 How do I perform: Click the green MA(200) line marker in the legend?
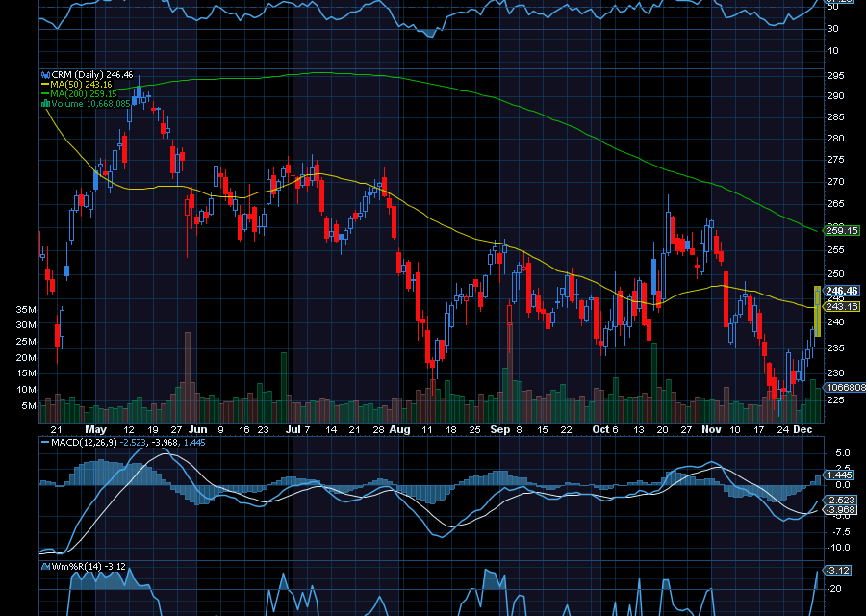45,94
